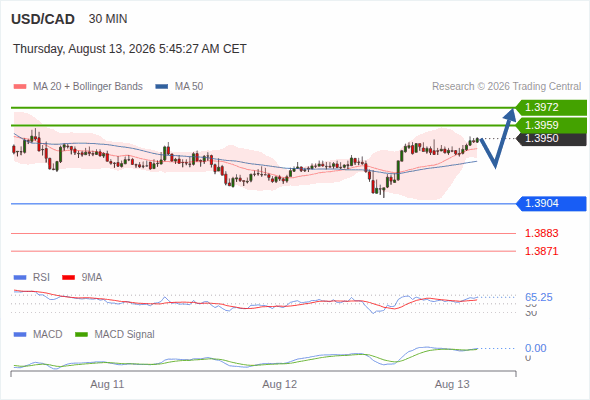Click the MA 20 Bollinger Bands legend swatch
Screen dimensions: 590x400
coord(20,87)
